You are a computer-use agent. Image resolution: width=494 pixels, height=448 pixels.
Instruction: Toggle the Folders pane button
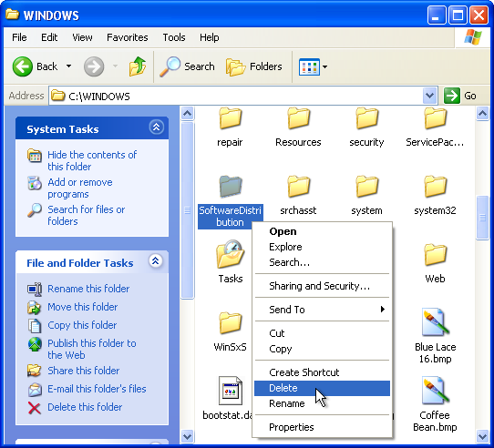[x=254, y=66]
